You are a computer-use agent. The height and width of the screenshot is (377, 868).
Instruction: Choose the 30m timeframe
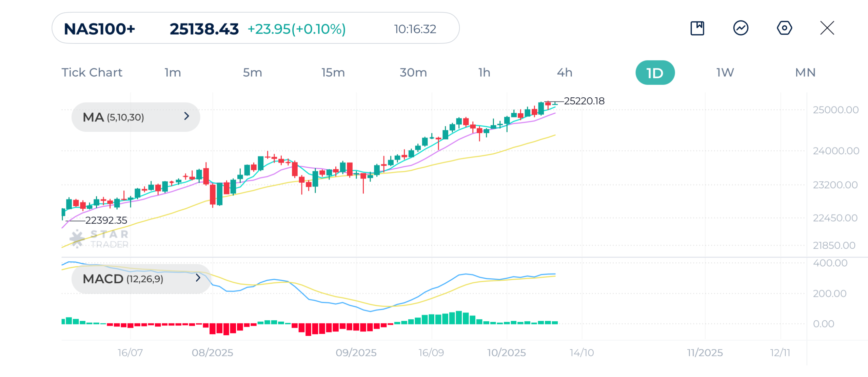click(x=413, y=73)
